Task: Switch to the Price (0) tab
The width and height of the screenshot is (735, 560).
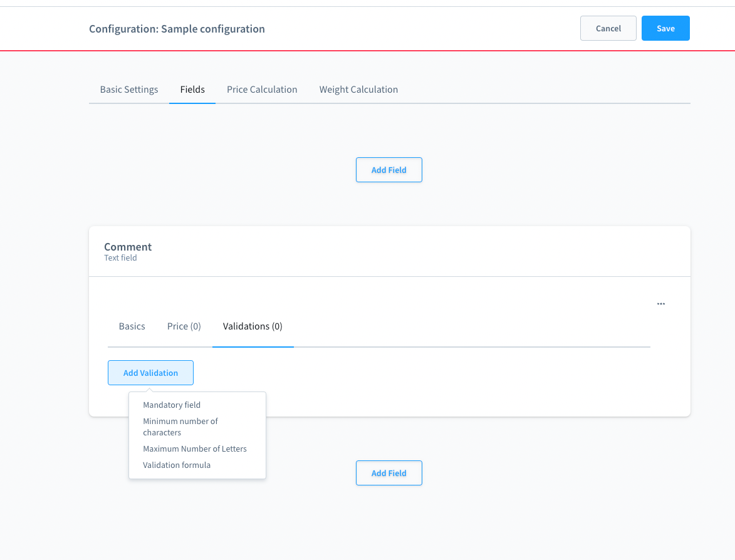Action: 184,326
